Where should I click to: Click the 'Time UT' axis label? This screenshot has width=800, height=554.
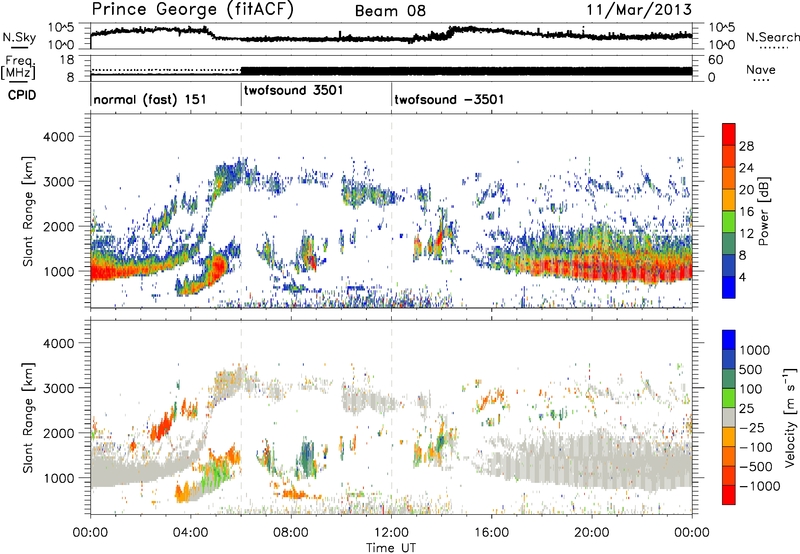click(391, 548)
